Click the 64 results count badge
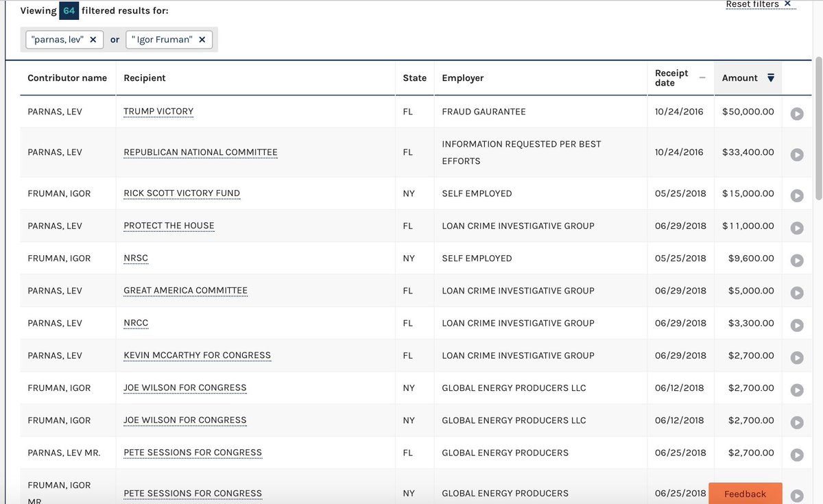The height and width of the screenshot is (504, 823). click(x=69, y=11)
